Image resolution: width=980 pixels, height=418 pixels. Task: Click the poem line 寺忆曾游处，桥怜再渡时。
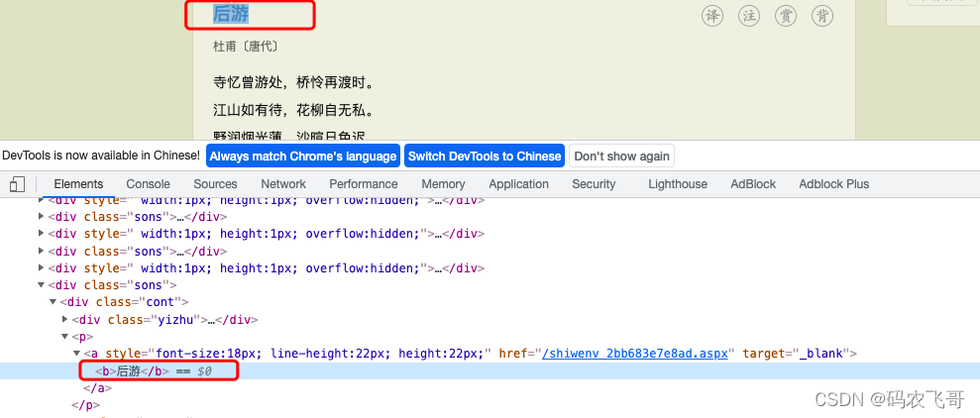click(x=293, y=82)
